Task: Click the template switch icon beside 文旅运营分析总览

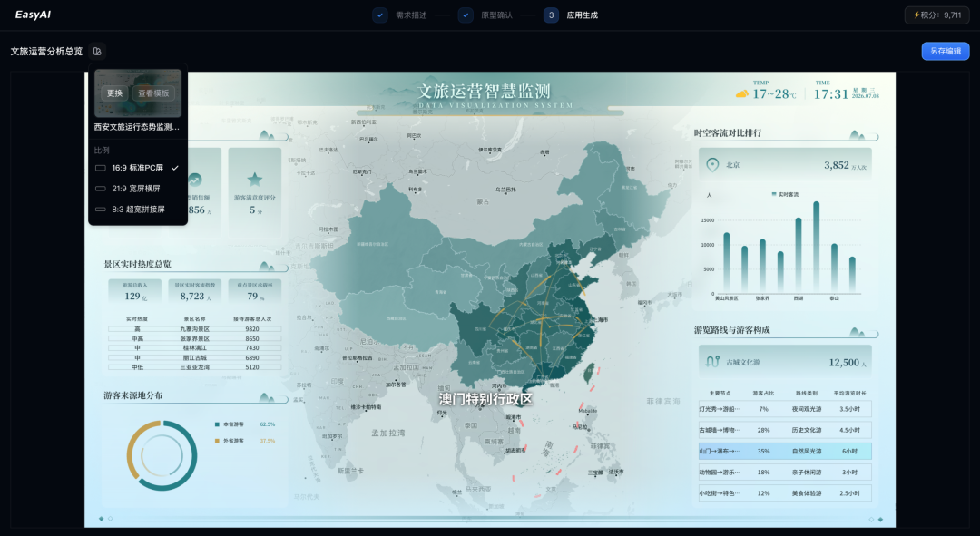Action: (x=97, y=51)
